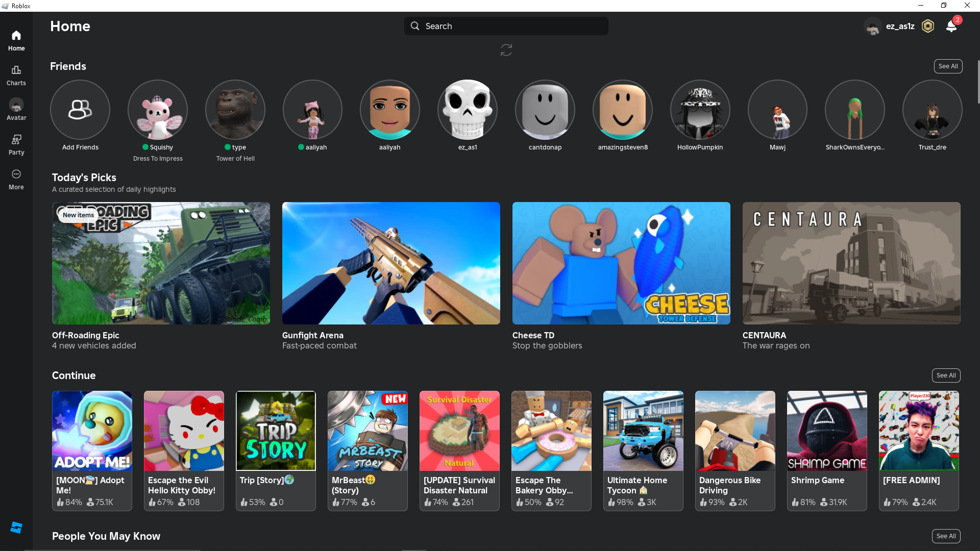
Task: Click the Friends section heading
Action: pos(68,66)
